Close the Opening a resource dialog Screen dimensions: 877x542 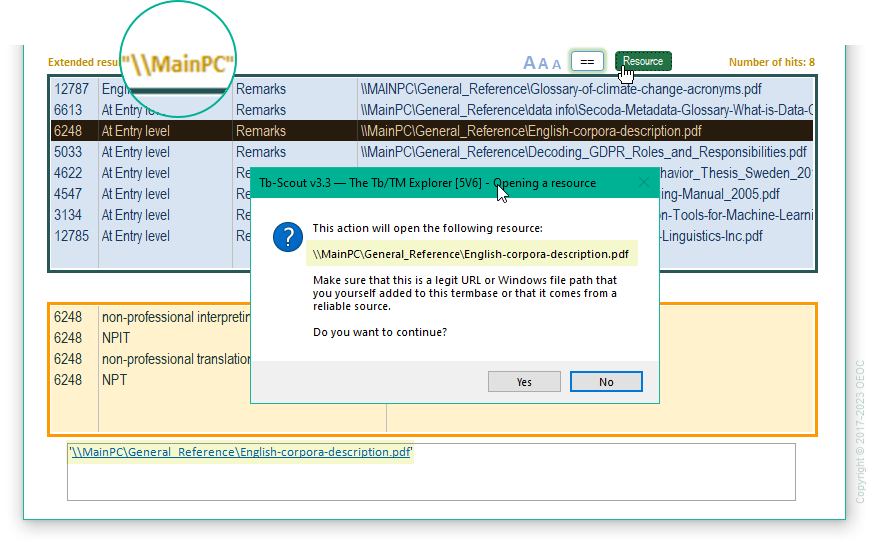[x=643, y=183]
